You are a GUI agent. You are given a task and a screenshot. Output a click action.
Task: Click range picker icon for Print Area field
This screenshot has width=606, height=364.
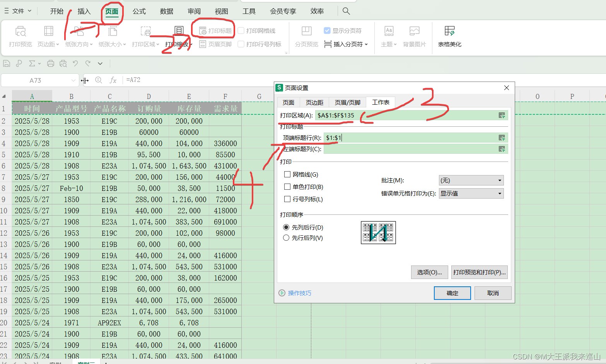point(502,115)
